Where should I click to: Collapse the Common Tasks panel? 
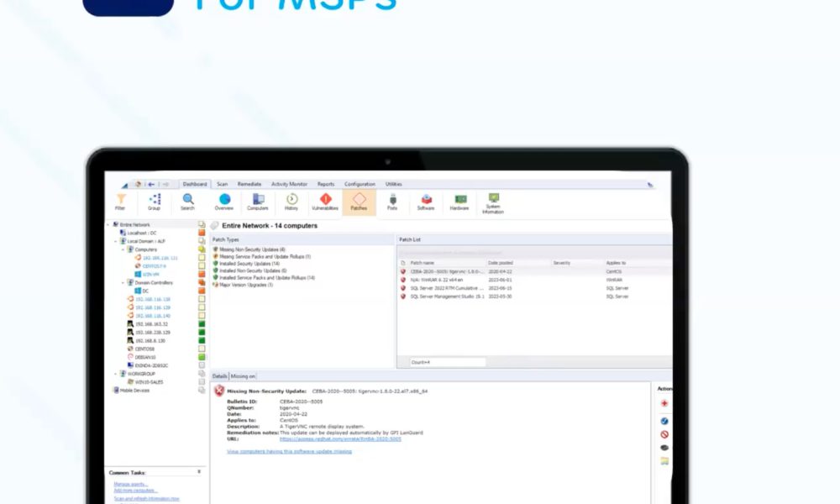(198, 472)
